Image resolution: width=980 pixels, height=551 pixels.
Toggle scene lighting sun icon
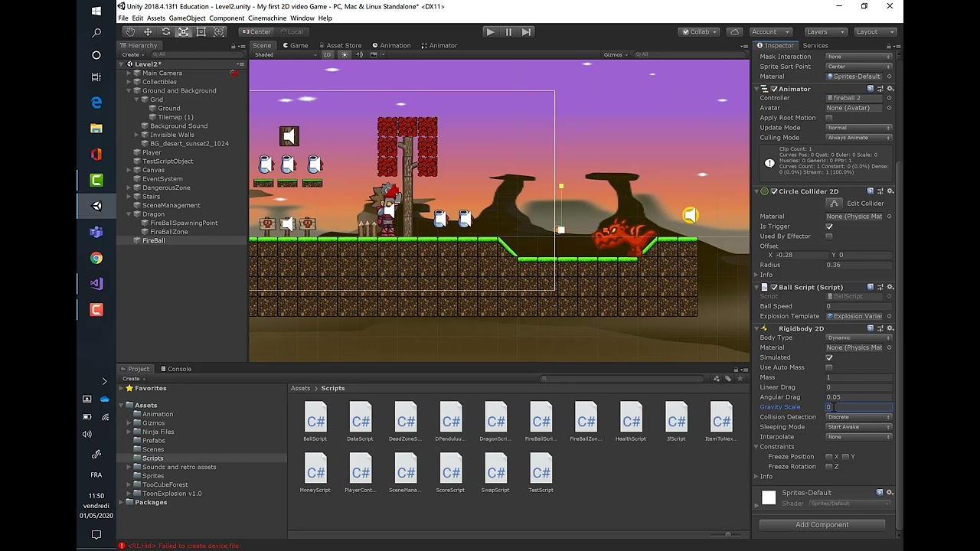[345, 55]
